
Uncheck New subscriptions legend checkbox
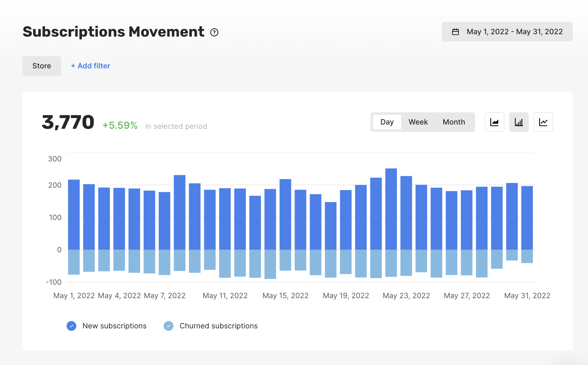tap(71, 326)
